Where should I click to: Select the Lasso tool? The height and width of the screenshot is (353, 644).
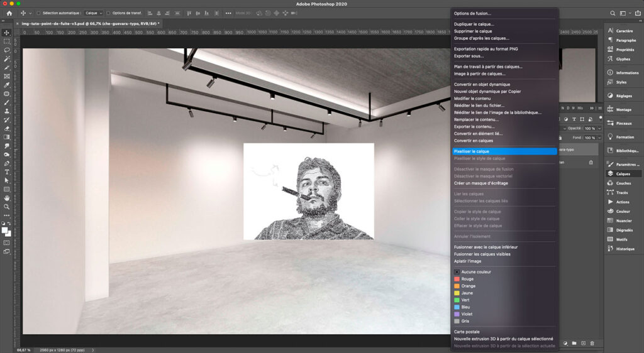point(6,50)
